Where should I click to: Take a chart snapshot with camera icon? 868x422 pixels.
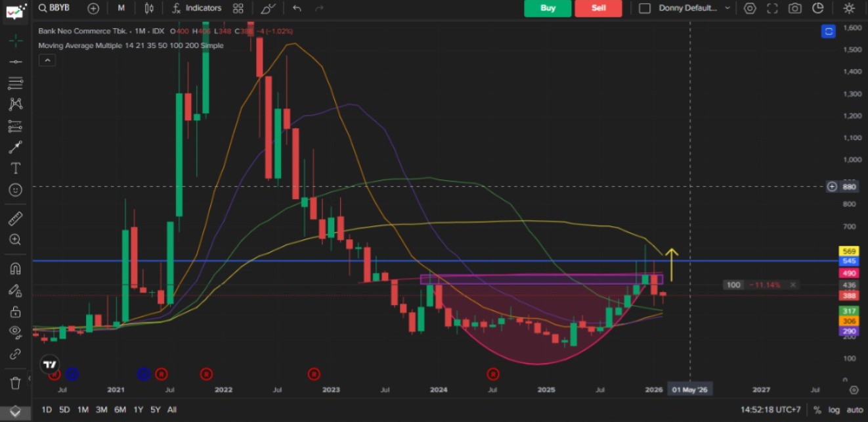click(795, 8)
